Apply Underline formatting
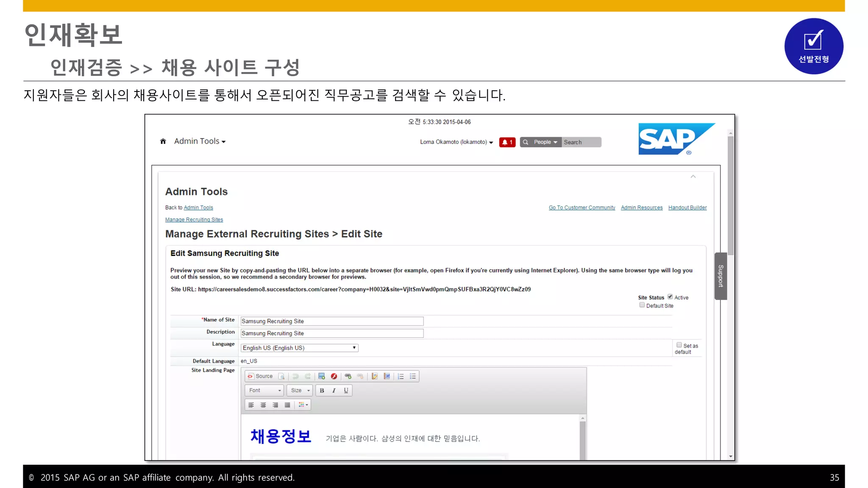This screenshot has height=488, width=868. [x=346, y=391]
